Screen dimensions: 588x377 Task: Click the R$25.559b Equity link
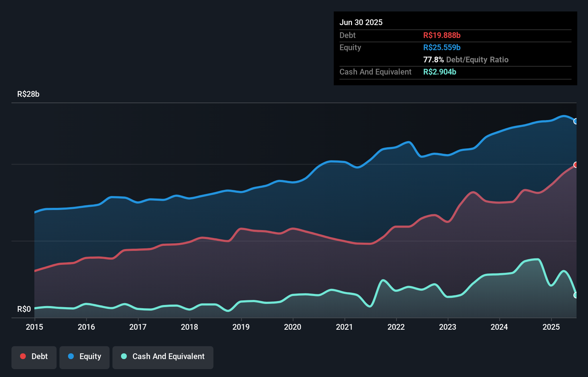point(442,47)
